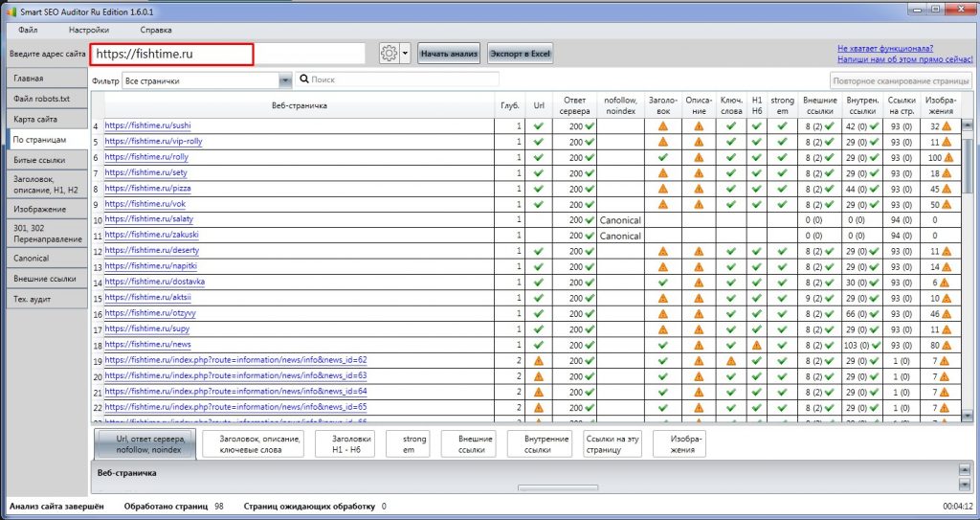Click strong em checkmark in vok row
The width and height of the screenshot is (980, 520).
tap(782, 204)
